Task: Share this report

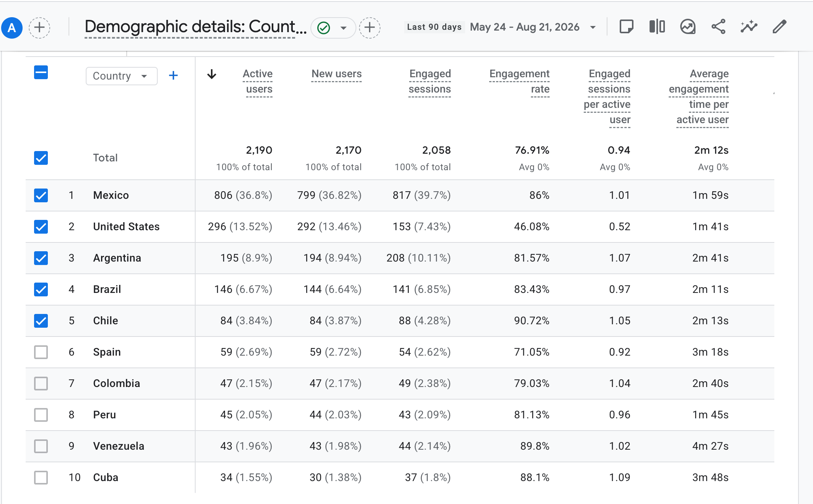Action: [x=718, y=27]
